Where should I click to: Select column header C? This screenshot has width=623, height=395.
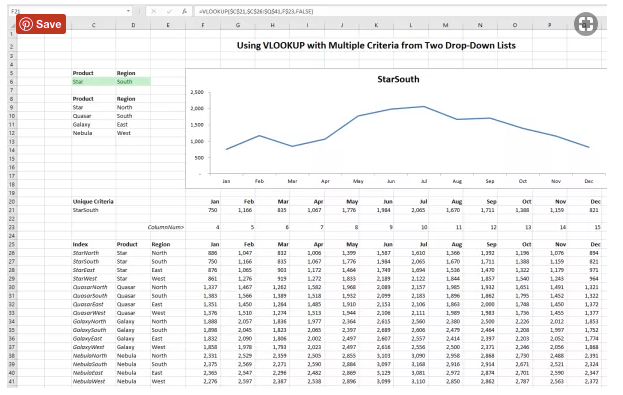pyautogui.click(x=93, y=25)
